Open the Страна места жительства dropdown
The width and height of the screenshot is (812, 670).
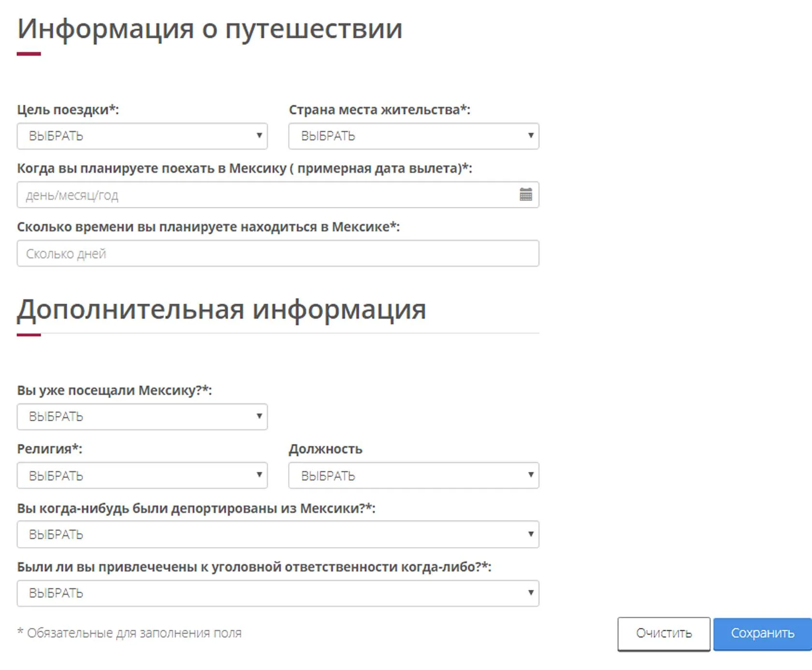(414, 136)
